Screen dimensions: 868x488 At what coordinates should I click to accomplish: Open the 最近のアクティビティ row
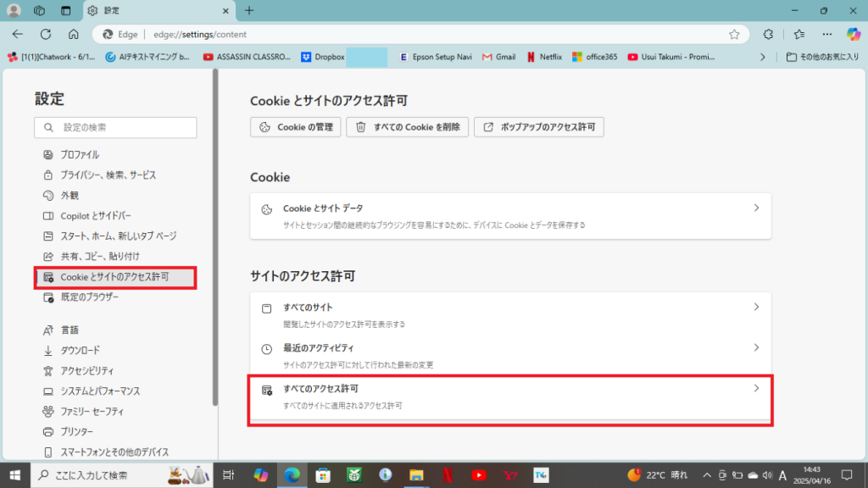(510, 356)
